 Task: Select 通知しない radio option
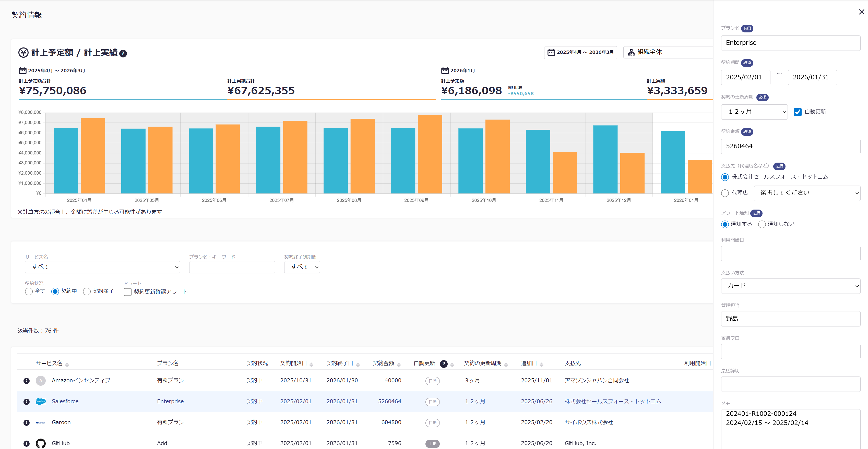[762, 224]
